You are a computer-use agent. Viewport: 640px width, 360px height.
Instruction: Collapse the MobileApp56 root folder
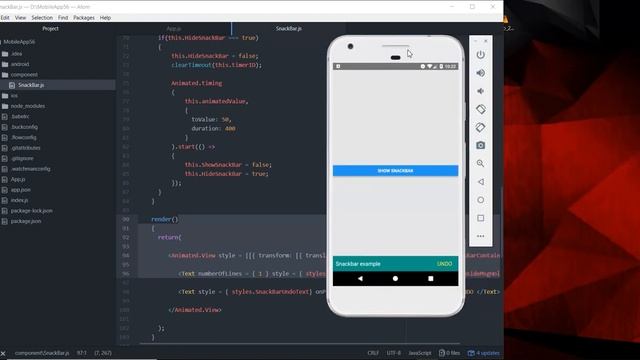click(19, 42)
